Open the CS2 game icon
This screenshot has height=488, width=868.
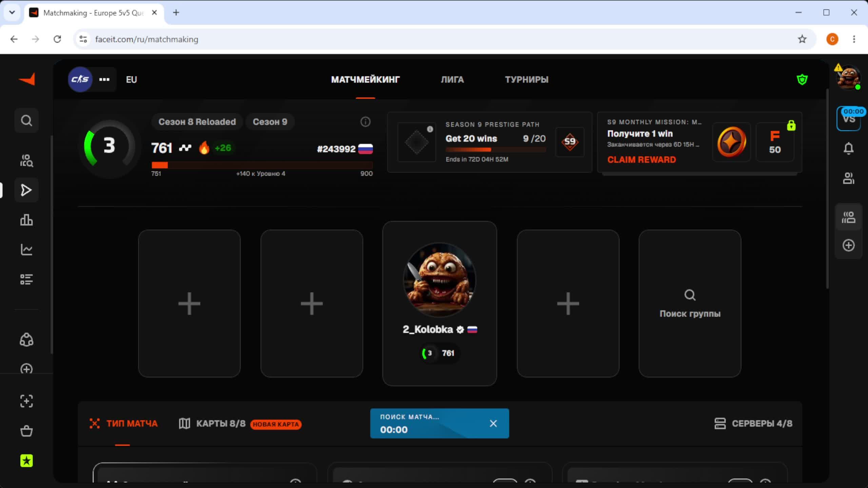point(80,79)
